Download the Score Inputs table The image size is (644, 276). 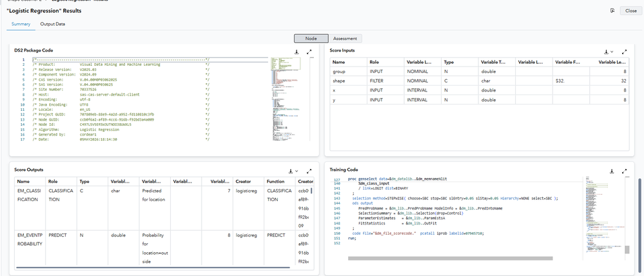tap(606, 52)
